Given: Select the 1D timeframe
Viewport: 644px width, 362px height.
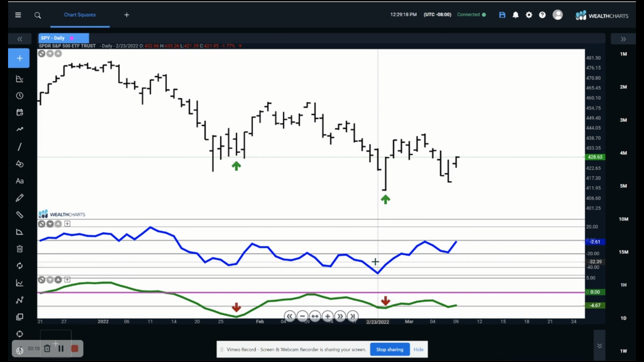Looking at the screenshot, I should click(x=623, y=318).
